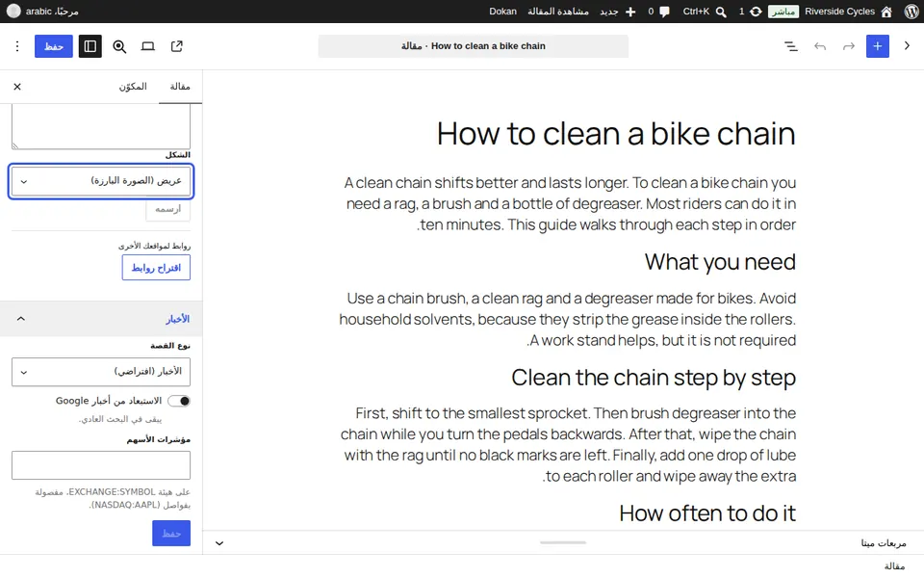Screen dimensions: 924x578
Task: Close the settings sidebar with X
Action: [17, 87]
